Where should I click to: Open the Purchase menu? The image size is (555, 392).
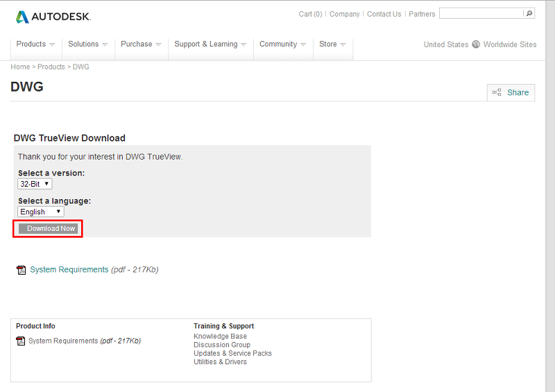point(141,44)
